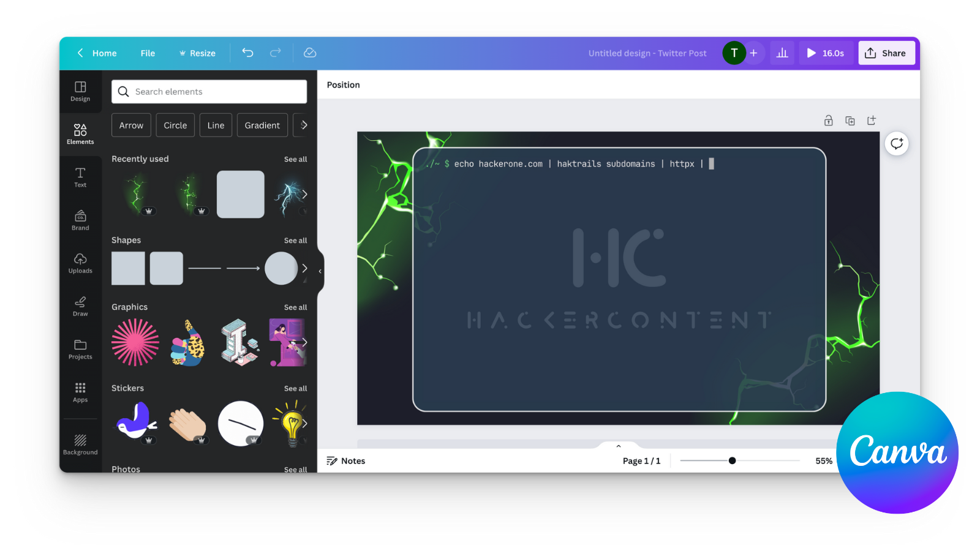The height and width of the screenshot is (551, 980).
Task: Insert the recent rounded square element
Action: click(x=241, y=195)
